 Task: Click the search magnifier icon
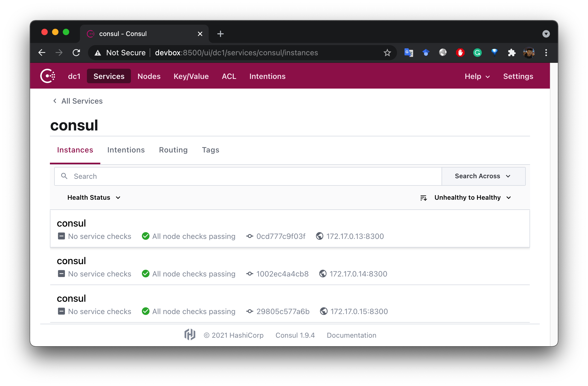pyautogui.click(x=64, y=176)
